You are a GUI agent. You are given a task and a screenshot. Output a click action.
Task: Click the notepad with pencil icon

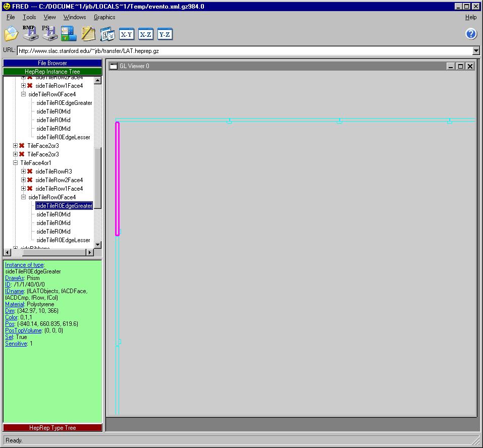[88, 34]
